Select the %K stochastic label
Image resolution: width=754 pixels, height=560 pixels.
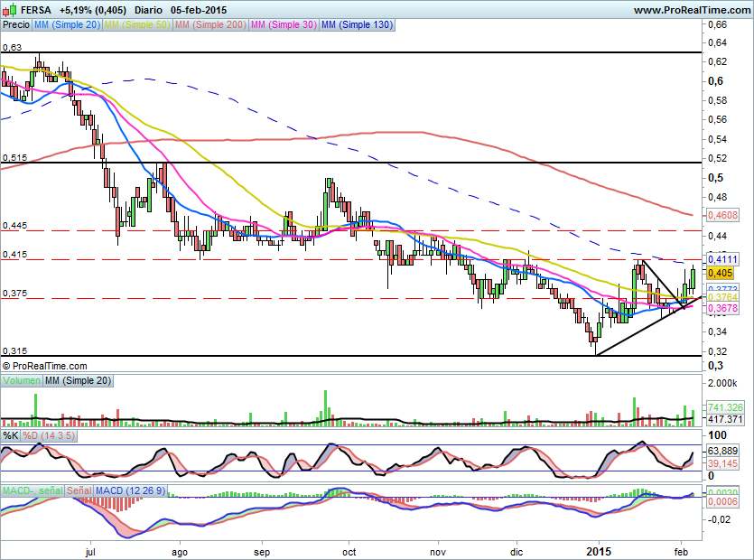pos(11,436)
